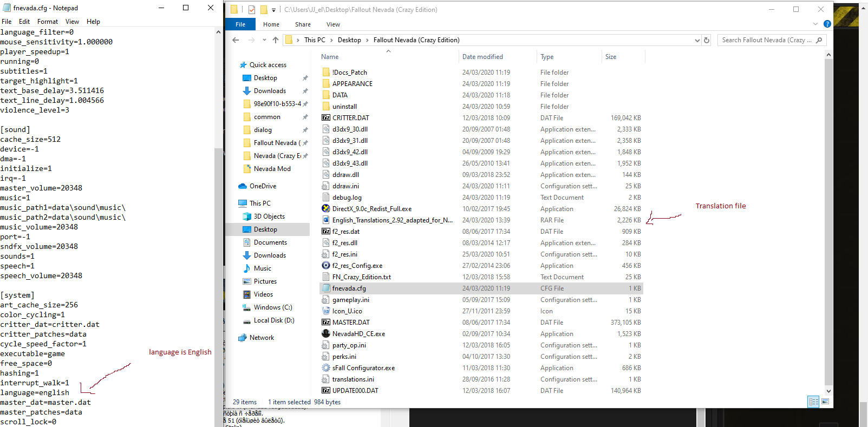Open Notepad View menu
The width and height of the screenshot is (868, 427).
pyautogui.click(x=72, y=22)
